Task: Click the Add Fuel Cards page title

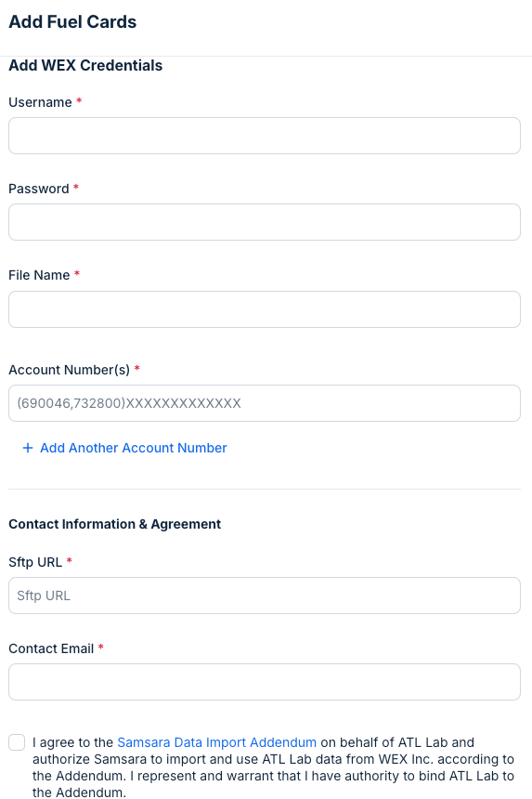Action: pyautogui.click(x=72, y=22)
